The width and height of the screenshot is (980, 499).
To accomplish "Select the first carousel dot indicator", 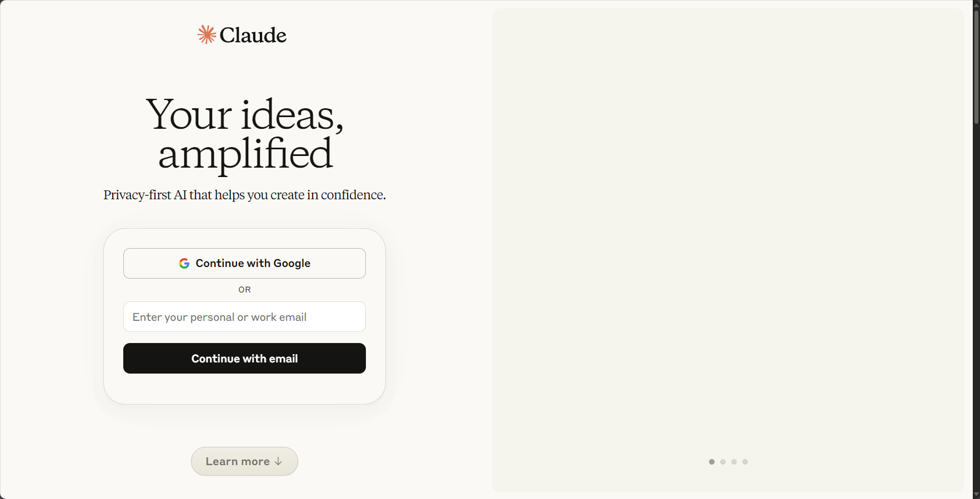I will 712,462.
